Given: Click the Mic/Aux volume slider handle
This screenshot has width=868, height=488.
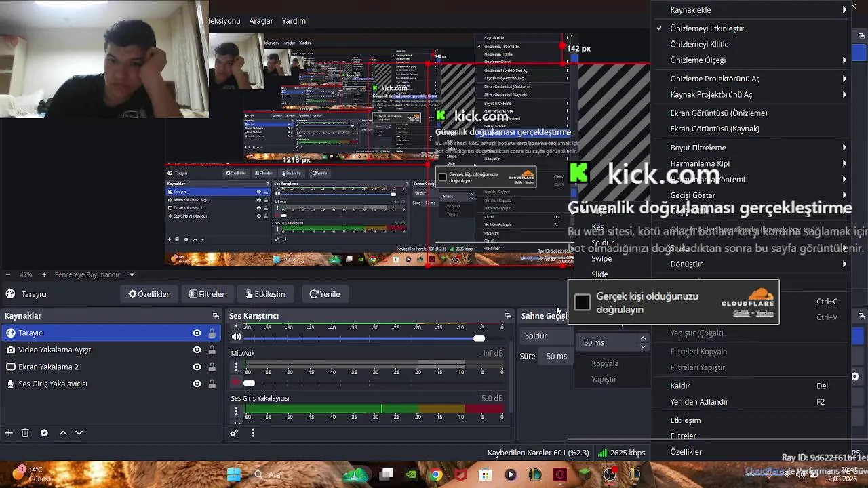Looking at the screenshot, I should 249,383.
